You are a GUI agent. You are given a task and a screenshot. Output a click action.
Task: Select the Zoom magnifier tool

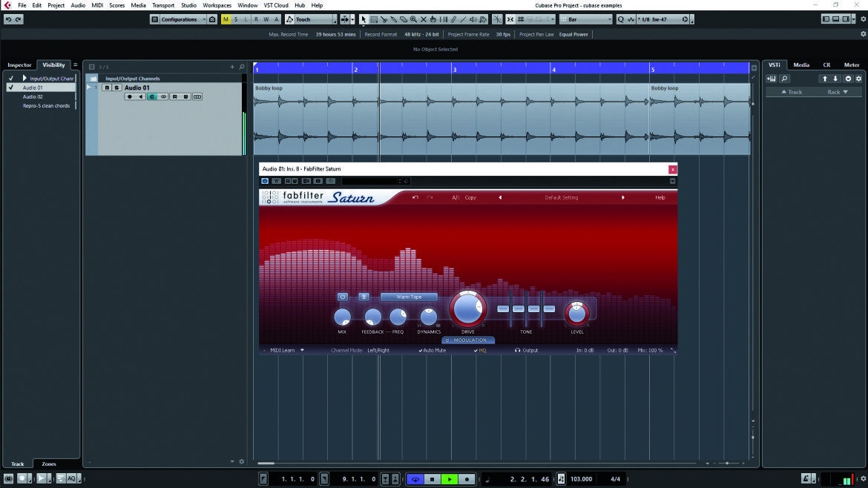[x=413, y=19]
